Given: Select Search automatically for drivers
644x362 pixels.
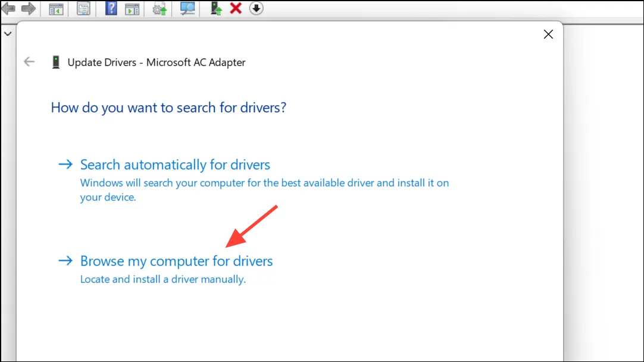Looking at the screenshot, I should pyautogui.click(x=175, y=165).
